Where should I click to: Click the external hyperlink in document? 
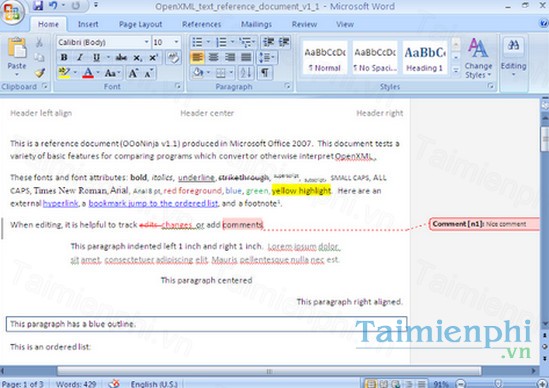click(x=60, y=203)
